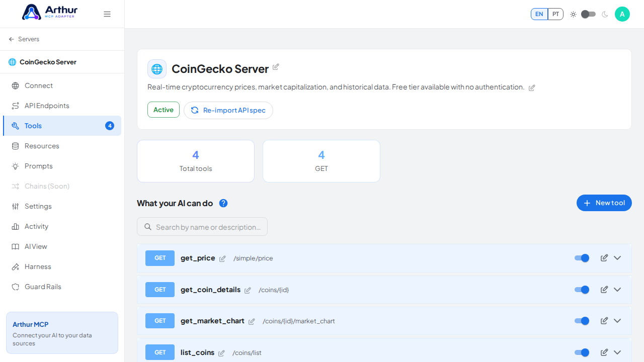Go back to Servers
This screenshot has width=644, height=362.
pyautogui.click(x=24, y=39)
